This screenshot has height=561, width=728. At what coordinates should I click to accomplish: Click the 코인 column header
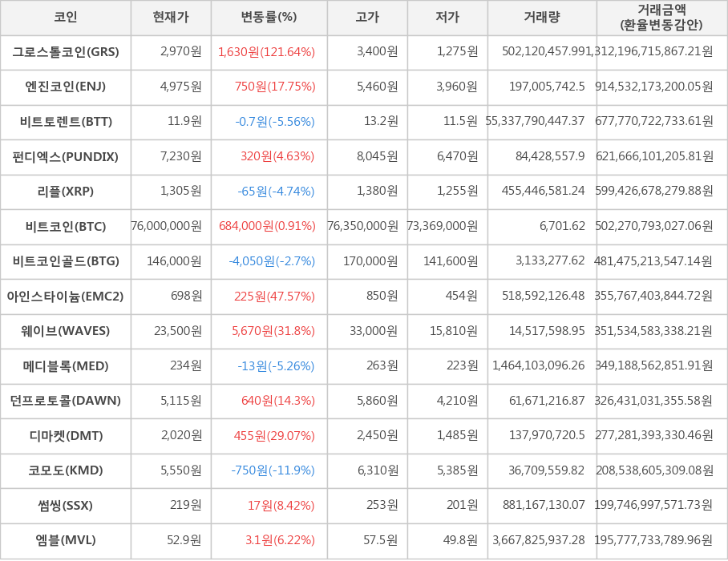[65, 18]
